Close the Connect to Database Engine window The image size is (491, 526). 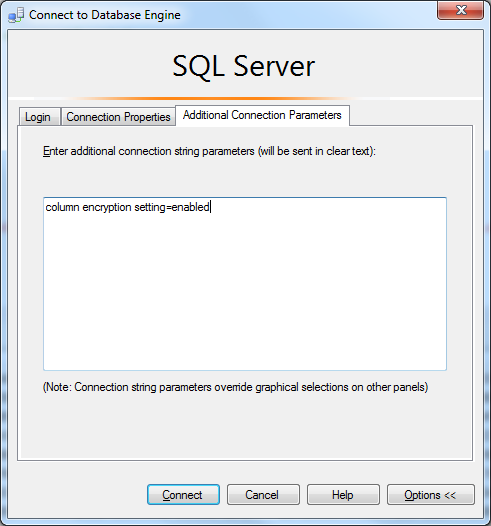click(460, 10)
